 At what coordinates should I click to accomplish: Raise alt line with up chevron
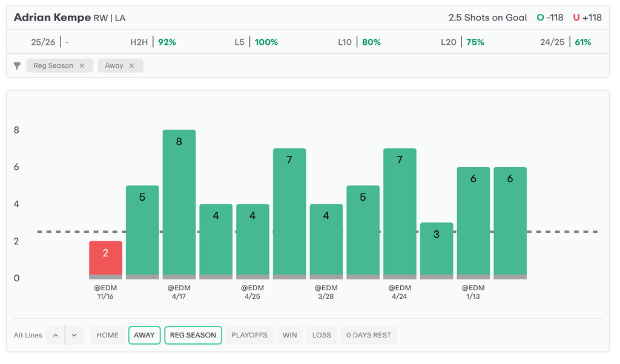pyautogui.click(x=55, y=335)
